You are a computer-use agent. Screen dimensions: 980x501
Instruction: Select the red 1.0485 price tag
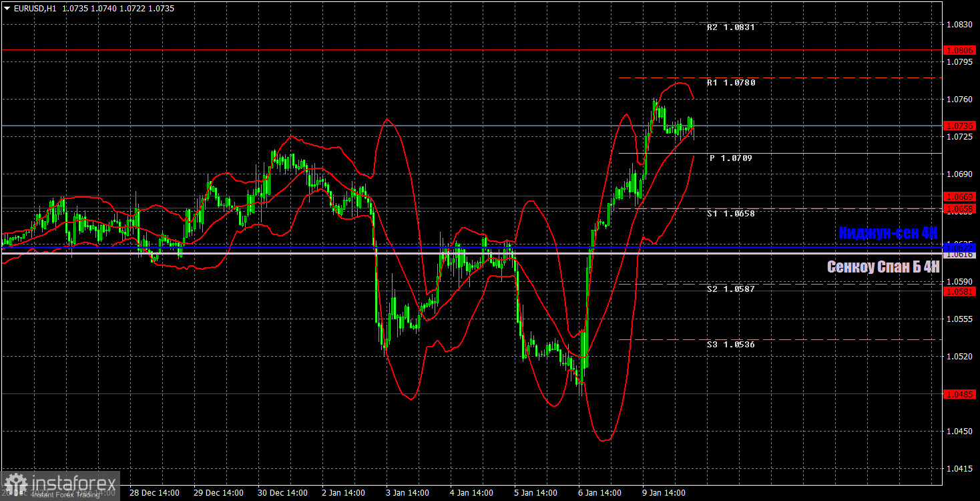[960, 394]
